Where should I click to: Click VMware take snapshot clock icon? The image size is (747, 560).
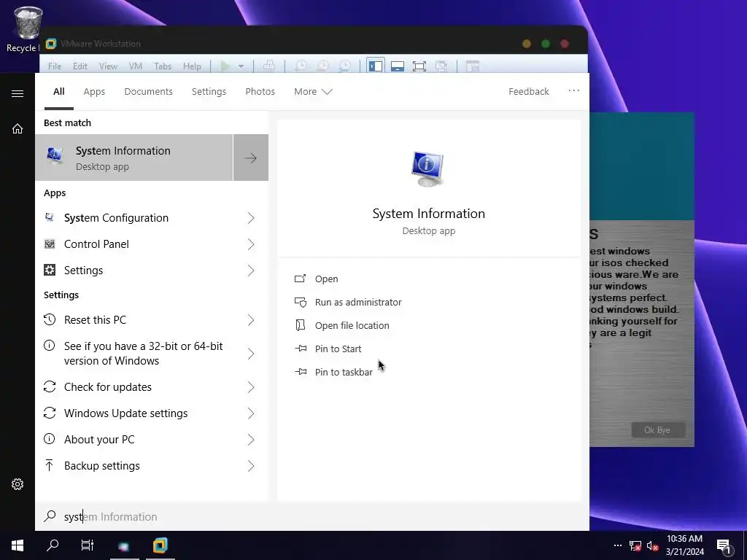[x=301, y=66]
